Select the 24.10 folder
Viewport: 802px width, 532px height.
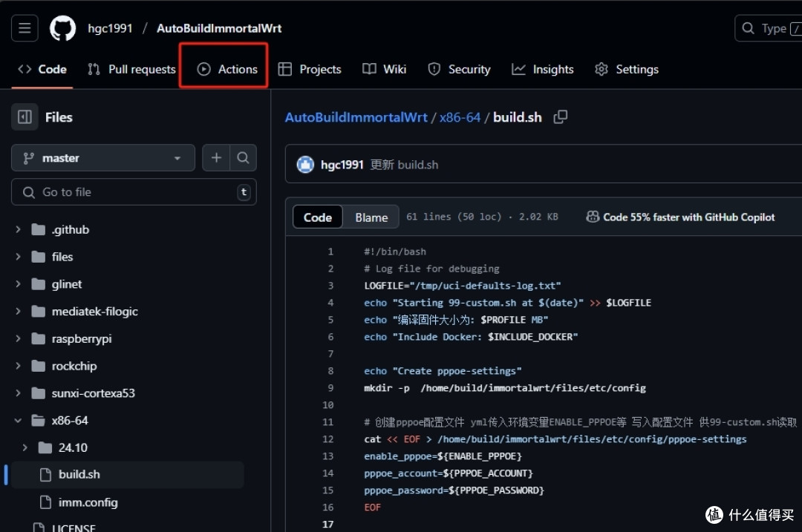tap(73, 447)
